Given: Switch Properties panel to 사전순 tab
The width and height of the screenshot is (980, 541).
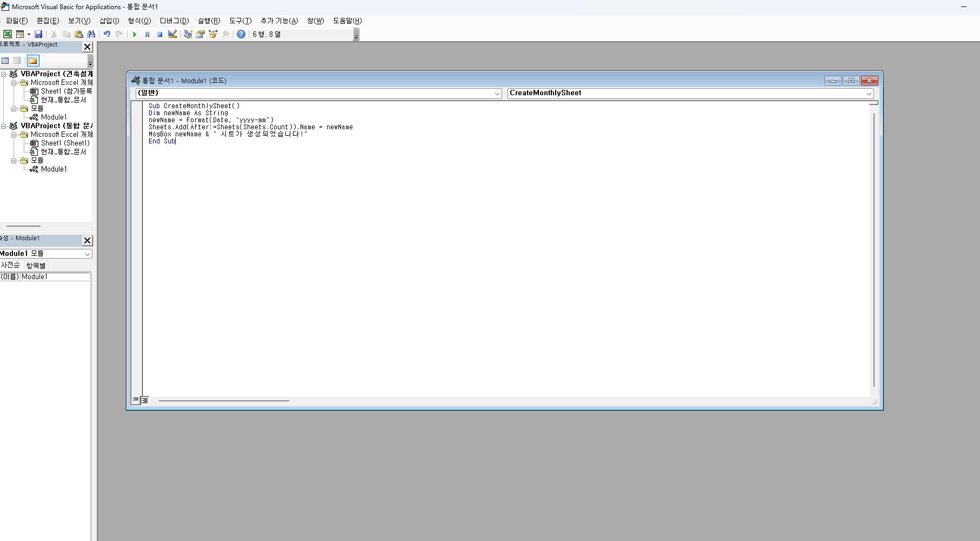Looking at the screenshot, I should click(11, 265).
